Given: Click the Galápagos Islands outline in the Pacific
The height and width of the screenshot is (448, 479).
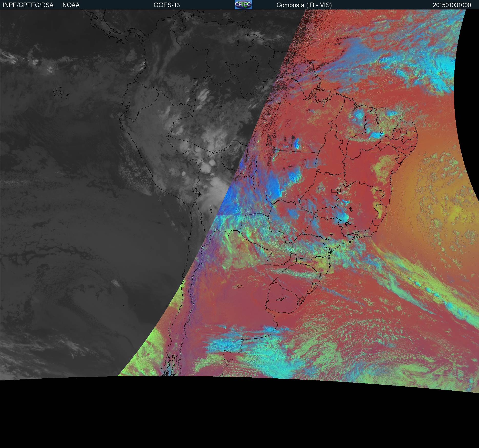Looking at the screenshot, I should (x=57, y=92).
